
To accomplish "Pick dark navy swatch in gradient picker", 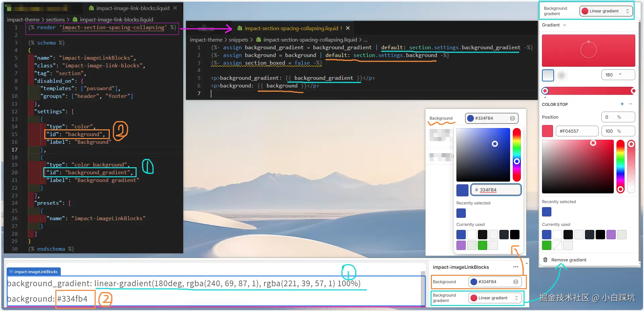I will tap(590, 235).
